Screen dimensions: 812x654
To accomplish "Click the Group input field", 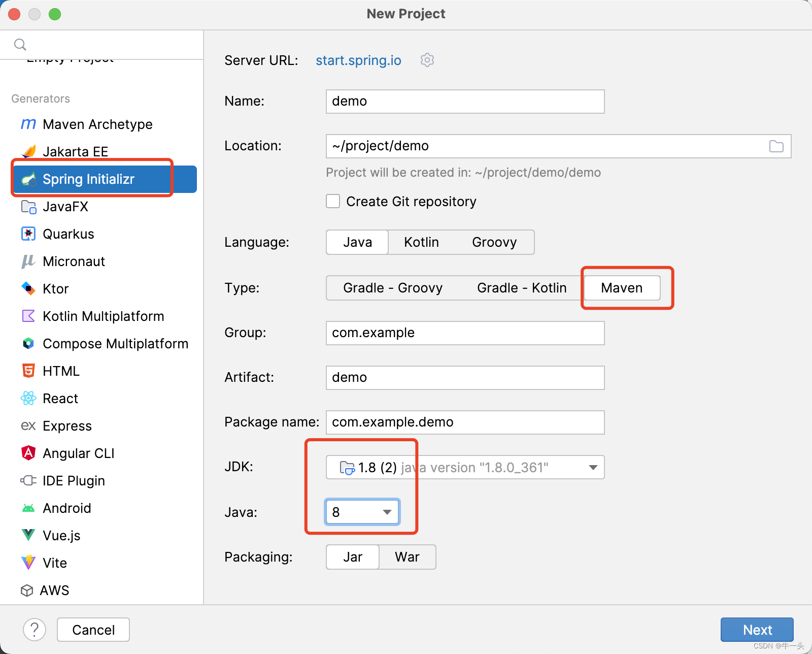I will coord(465,333).
